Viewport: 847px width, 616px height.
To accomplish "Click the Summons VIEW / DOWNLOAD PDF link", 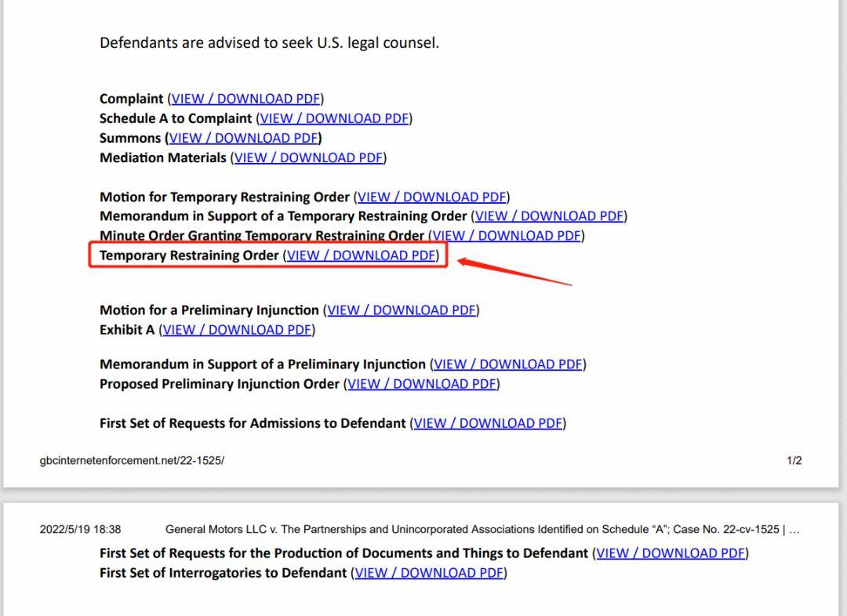I will [243, 138].
